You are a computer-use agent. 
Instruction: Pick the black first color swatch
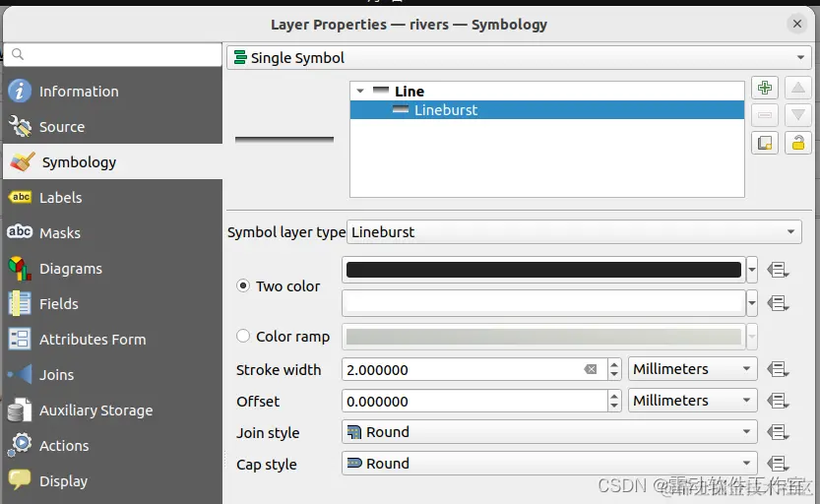[x=543, y=270]
